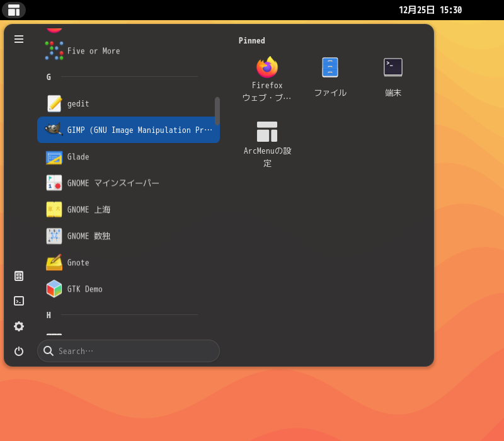Select the Five or More label
Viewport: 504px width, 441px height.
[93, 51]
